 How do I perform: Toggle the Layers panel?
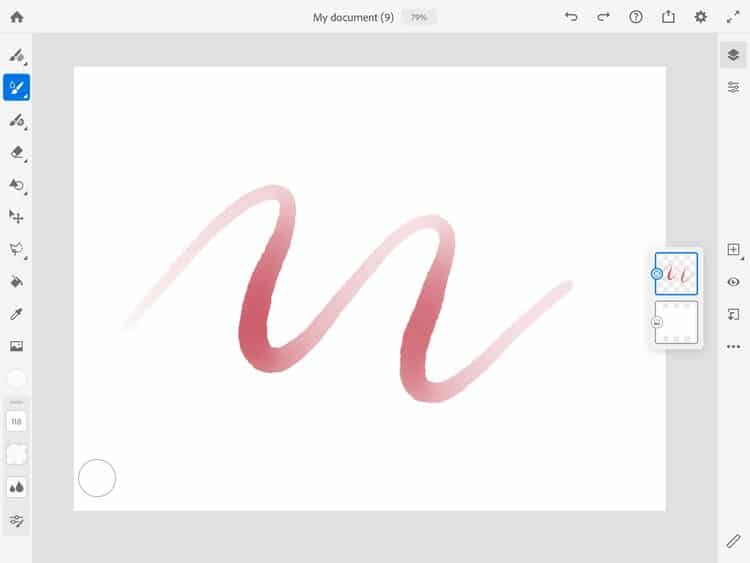(x=733, y=55)
